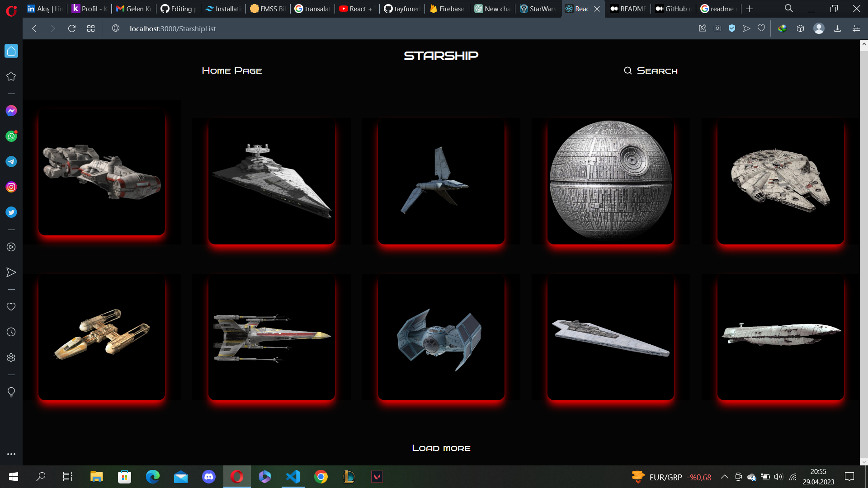Click the page scrollbar down arrow
The height and width of the screenshot is (488, 868).
click(x=864, y=461)
